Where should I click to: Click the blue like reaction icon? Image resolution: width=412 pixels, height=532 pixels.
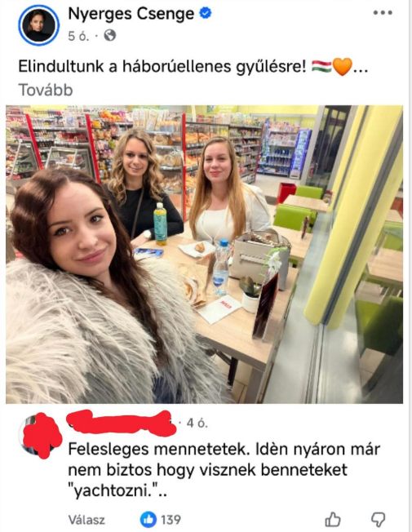point(148,520)
